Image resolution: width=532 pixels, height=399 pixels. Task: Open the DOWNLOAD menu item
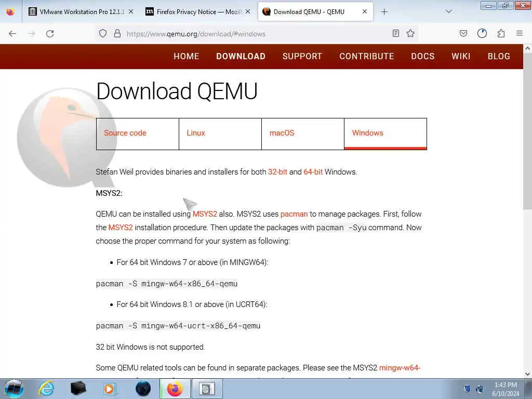[x=241, y=56]
